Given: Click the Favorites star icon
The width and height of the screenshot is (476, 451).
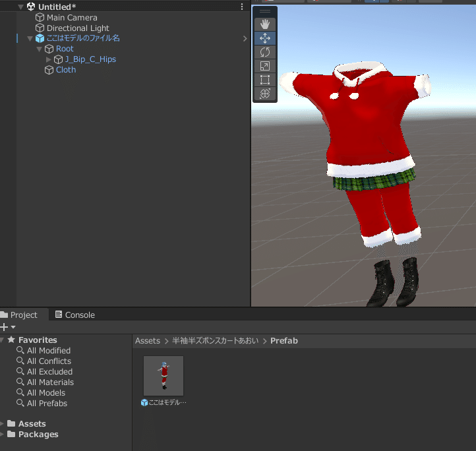Looking at the screenshot, I should coord(11,340).
